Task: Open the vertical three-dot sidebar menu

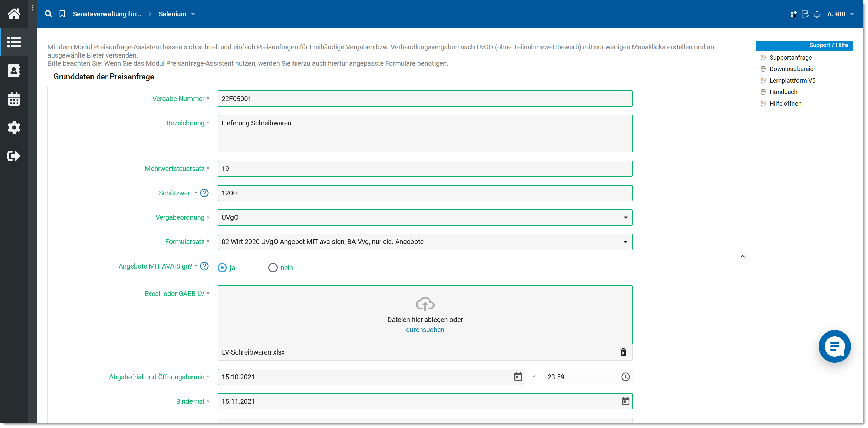Action: (x=33, y=8)
